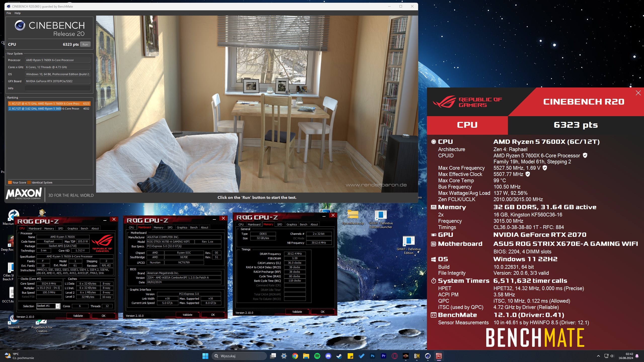Click Validate in Mainboard CPU-Z window
Image resolution: width=644 pixels, height=362 pixels.
187,315
